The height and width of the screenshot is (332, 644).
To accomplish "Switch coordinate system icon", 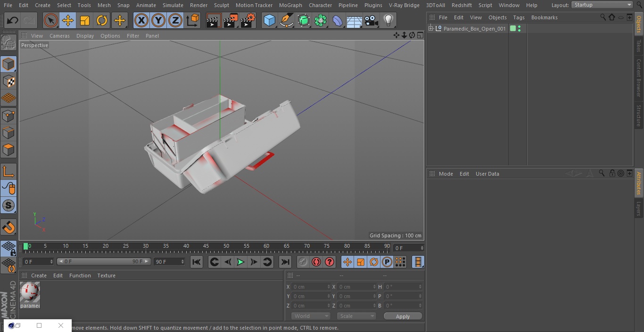I will 193,20.
